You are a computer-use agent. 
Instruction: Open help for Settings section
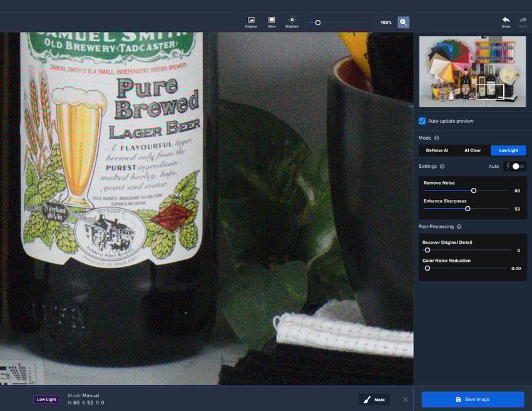442,167
